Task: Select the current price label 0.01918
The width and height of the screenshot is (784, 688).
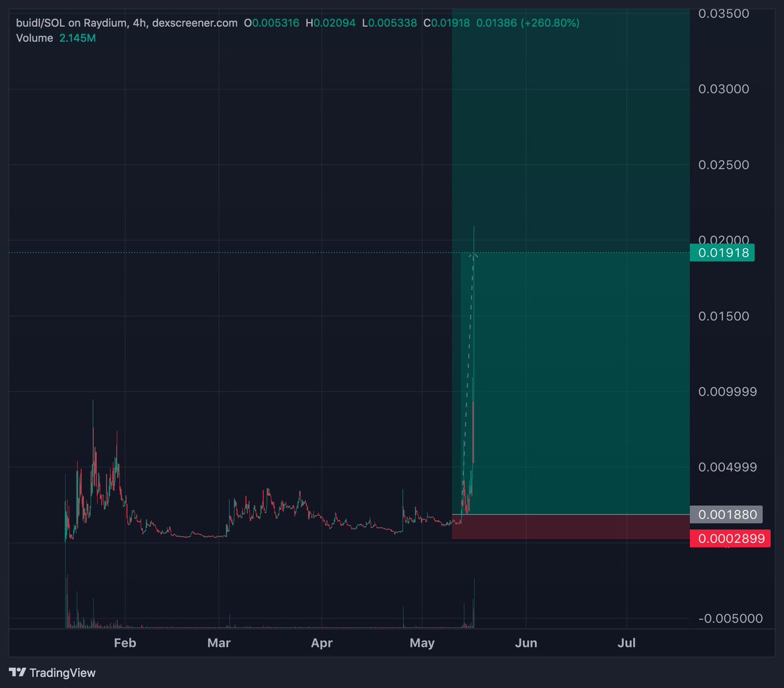Action: coord(722,252)
